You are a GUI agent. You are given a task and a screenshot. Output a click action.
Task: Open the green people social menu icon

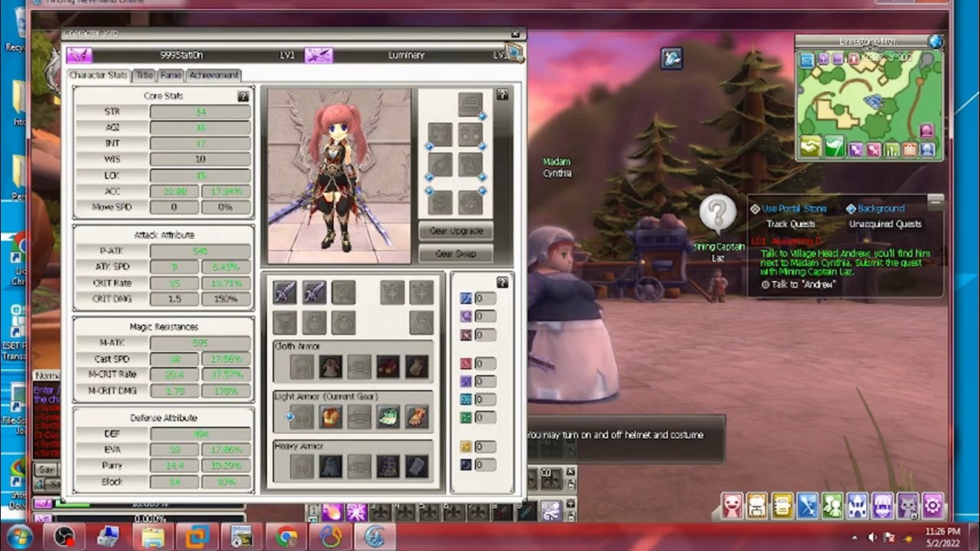832,506
